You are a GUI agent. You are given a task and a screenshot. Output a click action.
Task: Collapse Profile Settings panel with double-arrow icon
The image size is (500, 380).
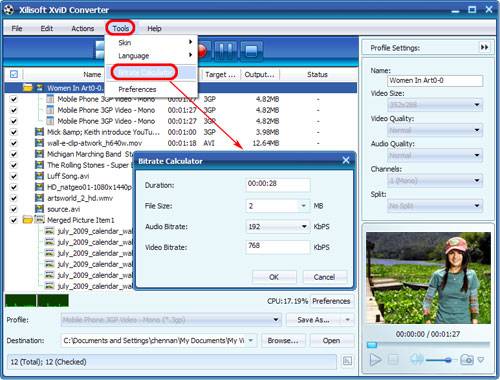coord(484,47)
